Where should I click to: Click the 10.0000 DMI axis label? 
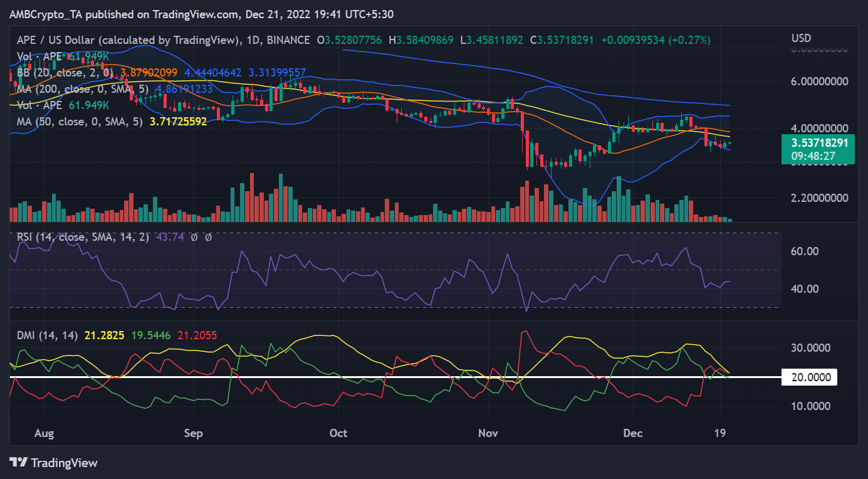coord(811,406)
